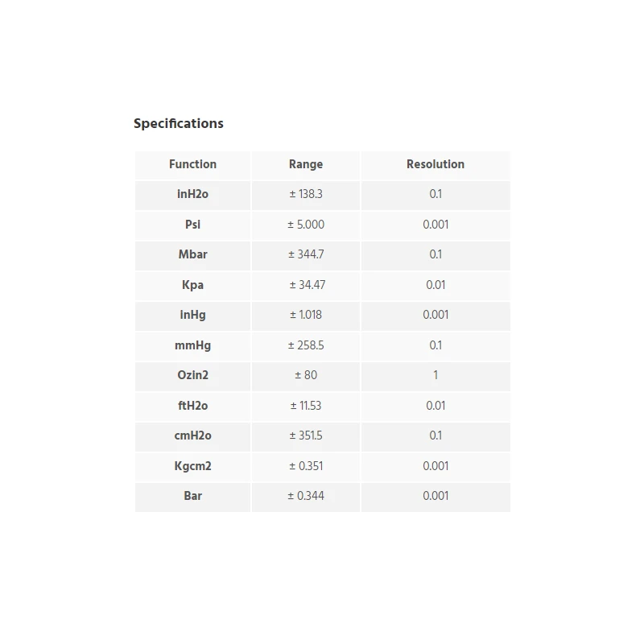Click the ftH2o range value ± 11.53
644x644 pixels.
click(306, 406)
